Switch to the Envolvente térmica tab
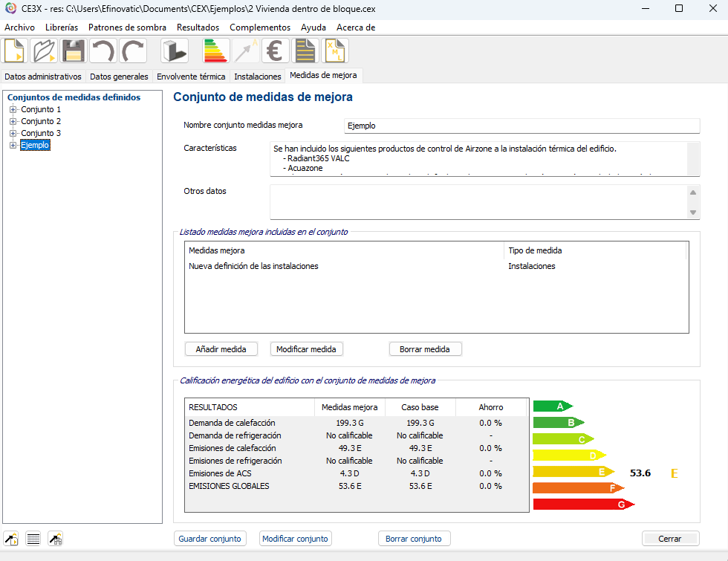728x561 pixels. tap(191, 77)
